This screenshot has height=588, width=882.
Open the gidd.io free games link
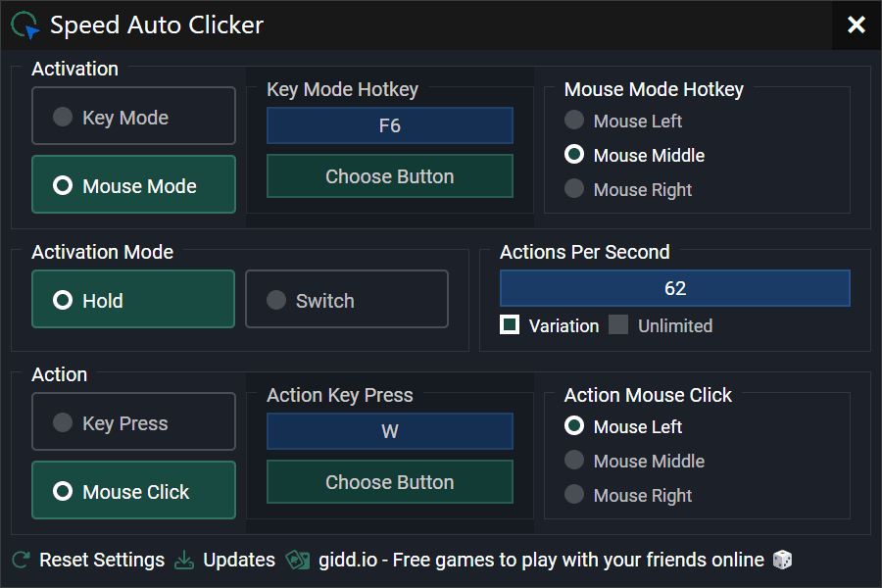point(541,561)
